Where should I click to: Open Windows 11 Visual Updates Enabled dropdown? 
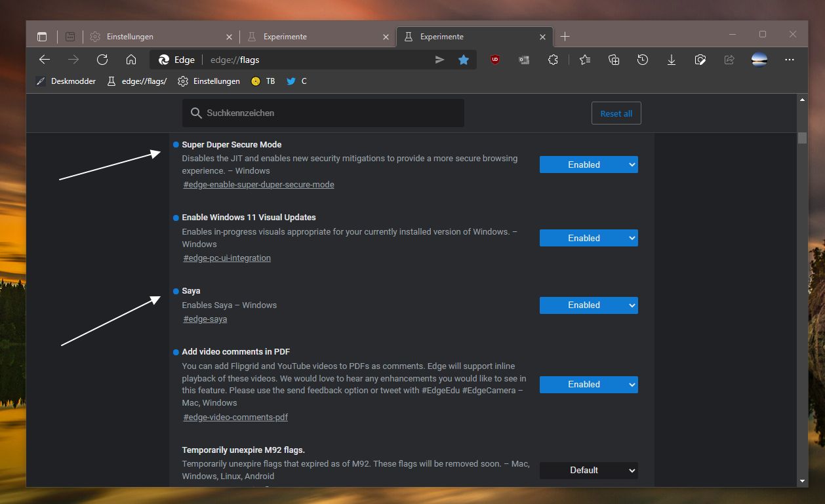[589, 238]
